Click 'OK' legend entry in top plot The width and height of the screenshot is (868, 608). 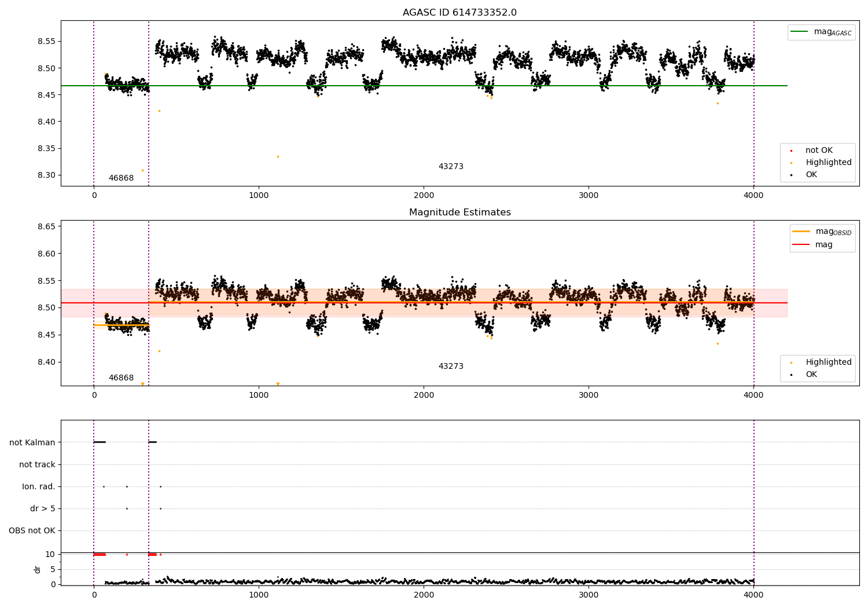[x=811, y=175]
